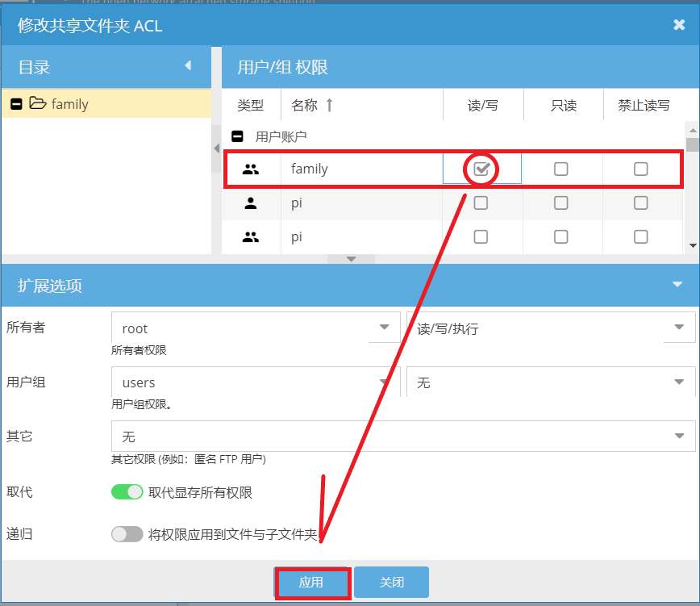Collapse the family folder tree node
This screenshot has height=606, width=700.
pos(16,104)
